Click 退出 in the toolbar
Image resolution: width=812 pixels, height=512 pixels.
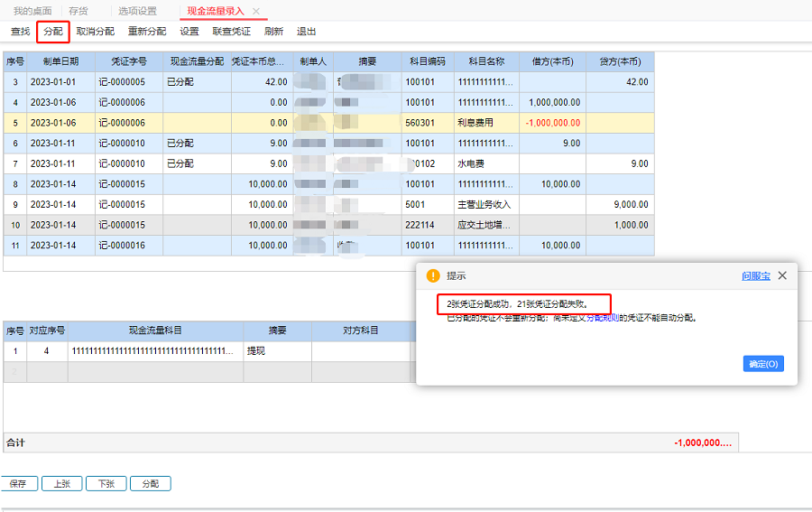click(x=306, y=32)
